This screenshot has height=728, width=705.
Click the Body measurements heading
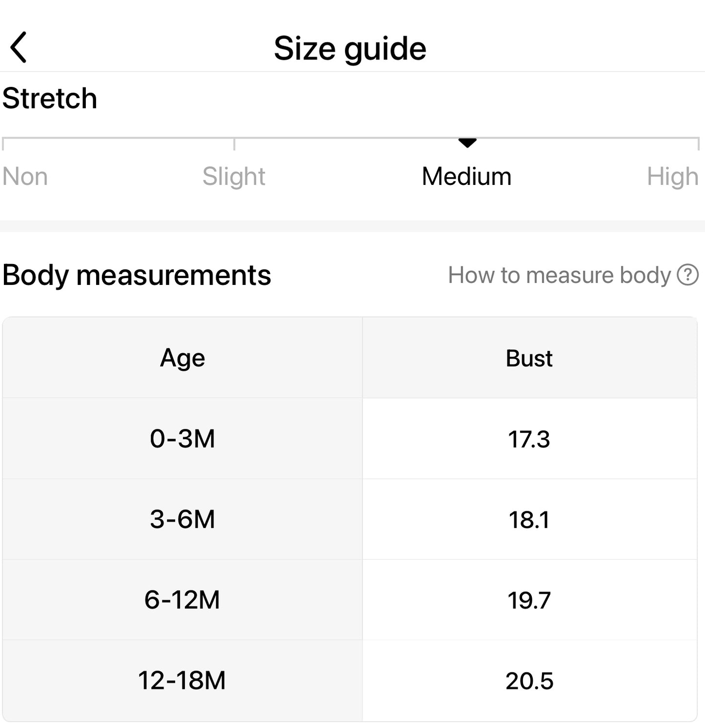[x=137, y=275]
